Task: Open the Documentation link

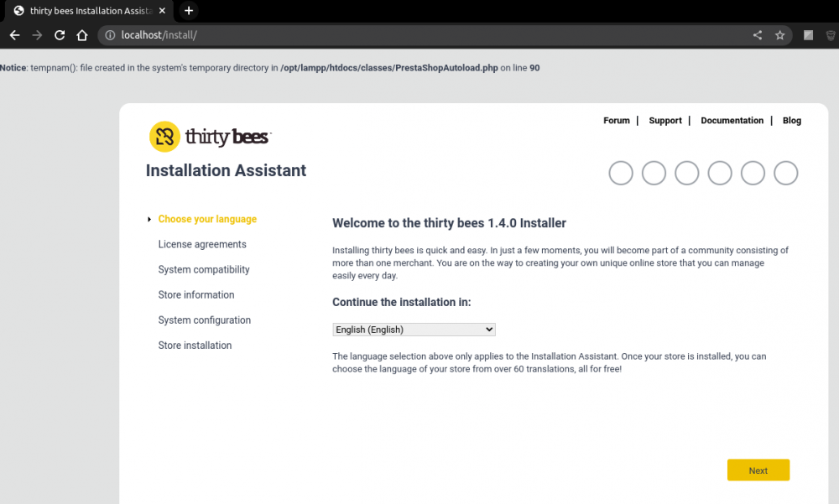Action: [732, 121]
